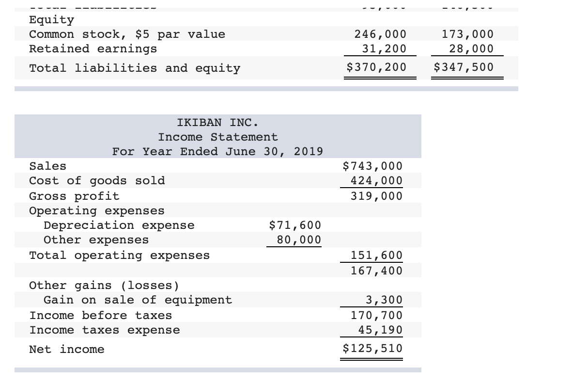The height and width of the screenshot is (384, 588).
Task: Select the "Net income" label
Action: click(67, 350)
